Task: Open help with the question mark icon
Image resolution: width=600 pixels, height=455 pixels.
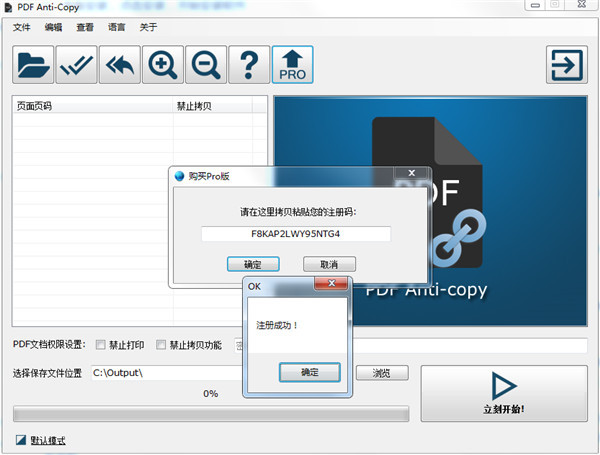Action: pyautogui.click(x=249, y=64)
